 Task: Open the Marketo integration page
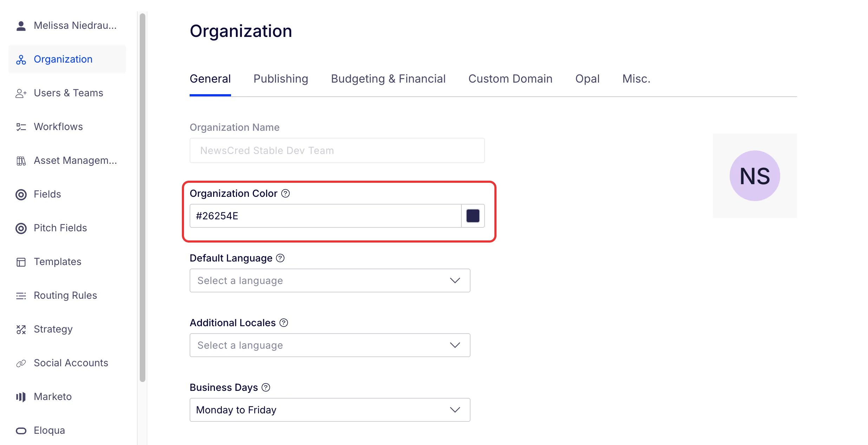(67, 397)
